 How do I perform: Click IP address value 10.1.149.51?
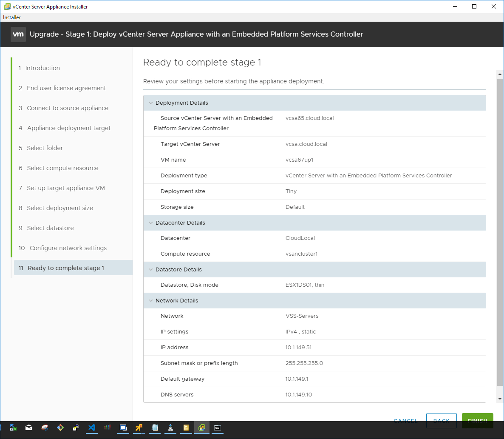pos(298,348)
